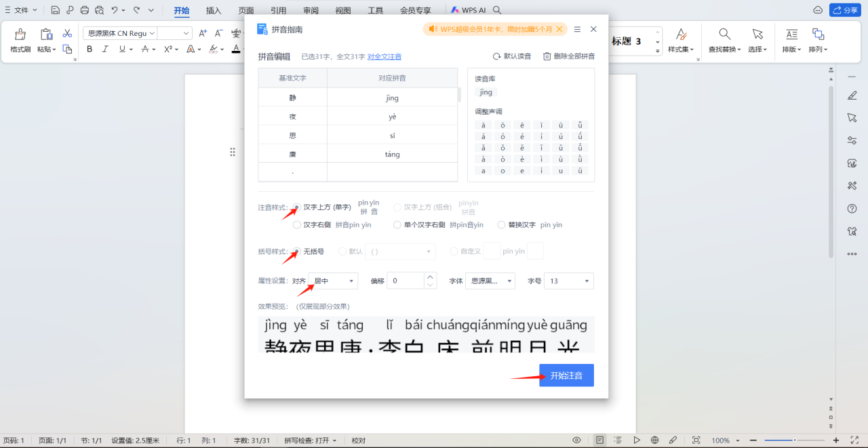Click the 偏移 offset input field
This screenshot has height=448, width=868.
[x=406, y=281]
